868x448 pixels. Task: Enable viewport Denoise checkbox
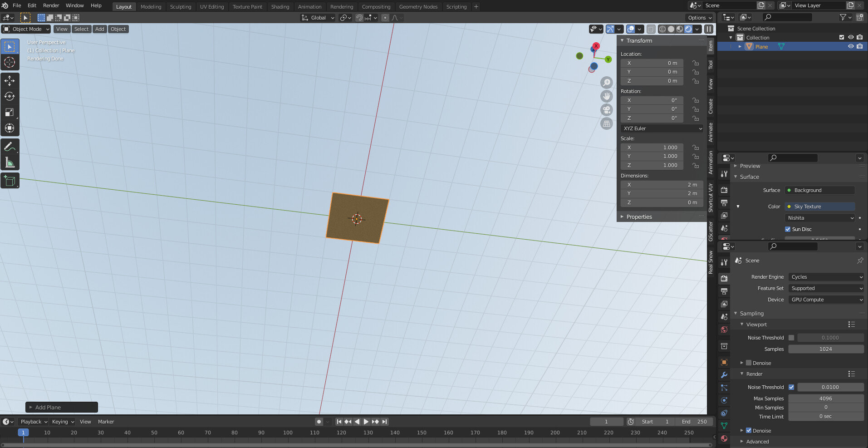(749, 363)
